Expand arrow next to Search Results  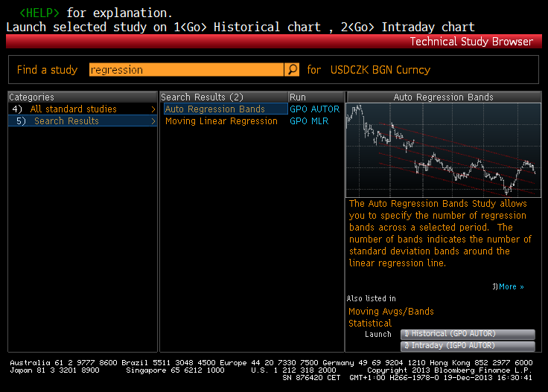tap(153, 121)
